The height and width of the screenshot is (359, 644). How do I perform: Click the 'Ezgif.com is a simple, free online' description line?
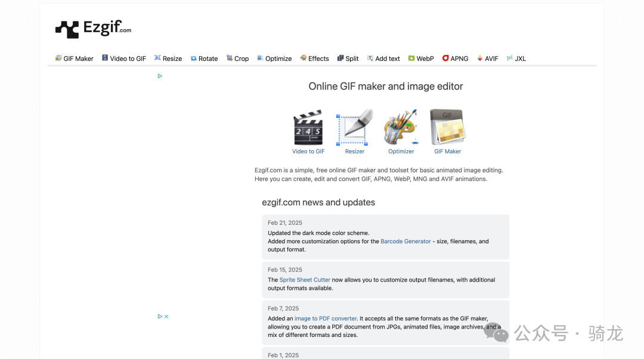(x=379, y=170)
